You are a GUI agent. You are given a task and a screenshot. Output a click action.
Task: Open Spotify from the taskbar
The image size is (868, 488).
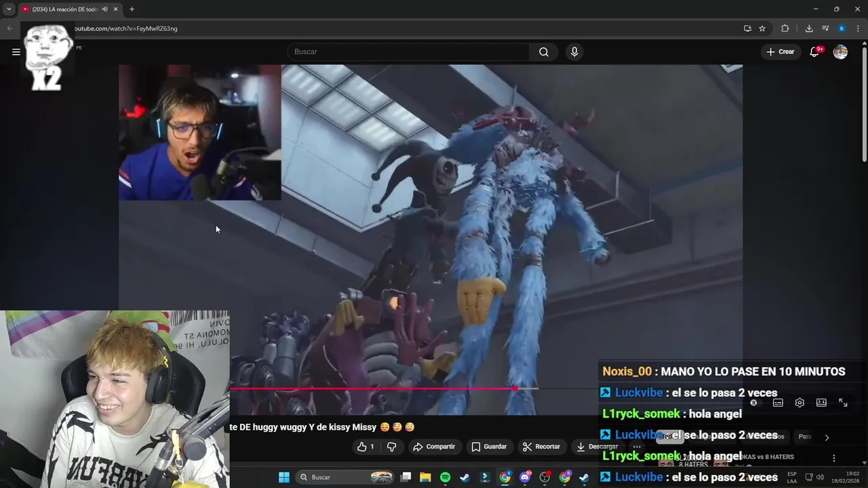(x=445, y=477)
